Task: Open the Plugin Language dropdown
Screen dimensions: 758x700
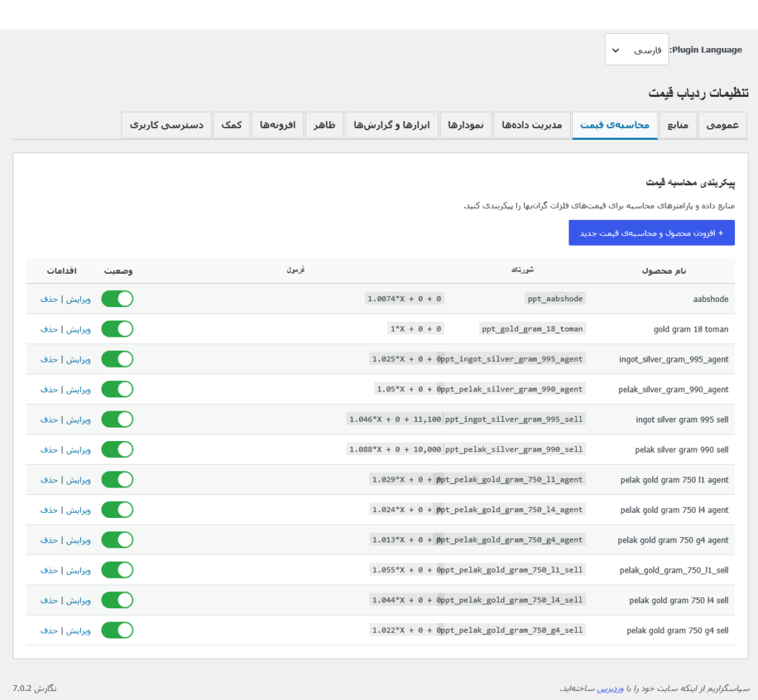Action: point(636,50)
